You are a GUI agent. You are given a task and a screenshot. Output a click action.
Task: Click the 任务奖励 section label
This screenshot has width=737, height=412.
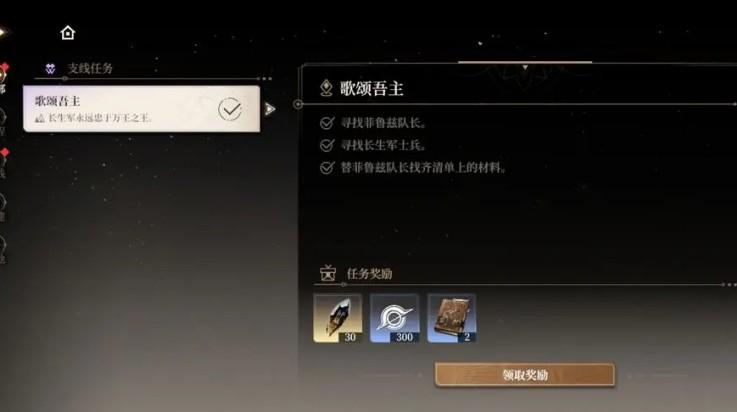click(369, 273)
